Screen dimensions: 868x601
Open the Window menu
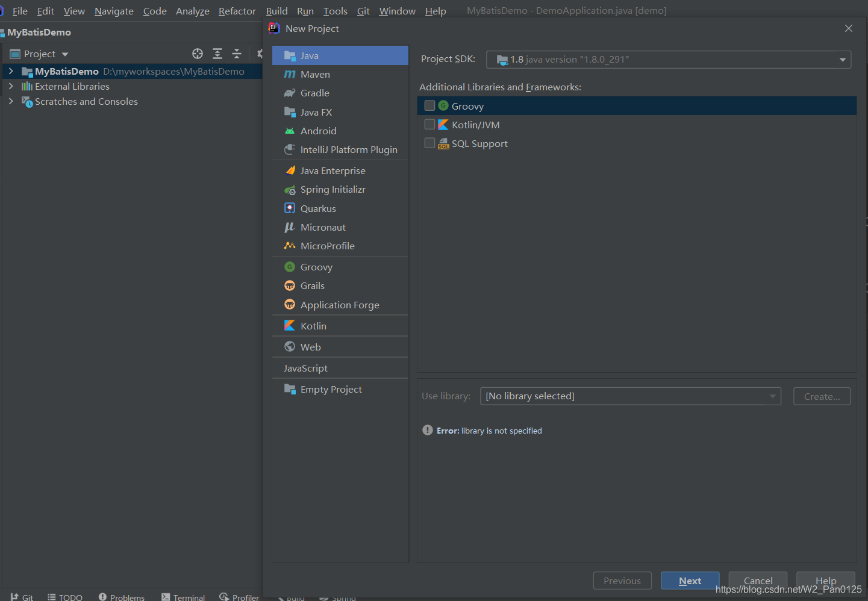(x=398, y=11)
